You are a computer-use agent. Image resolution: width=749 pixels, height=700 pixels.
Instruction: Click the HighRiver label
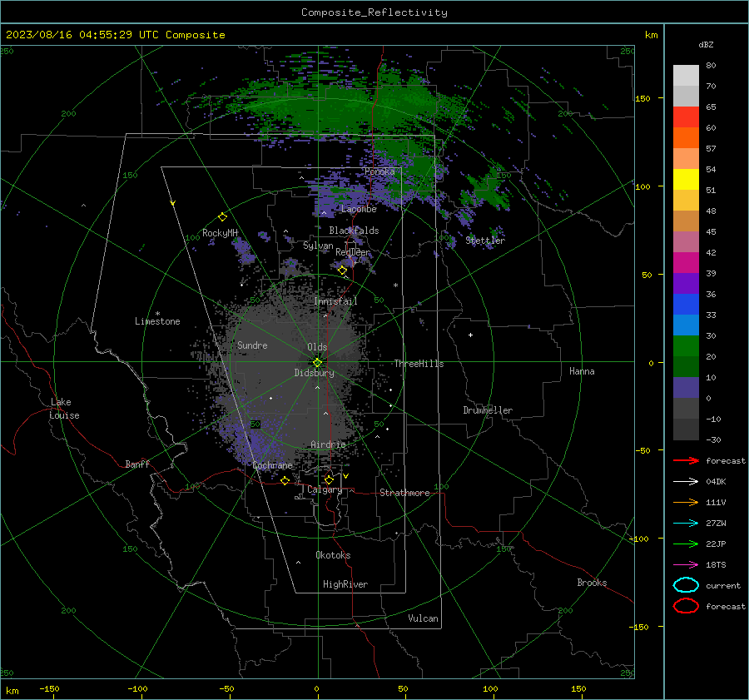point(345,584)
